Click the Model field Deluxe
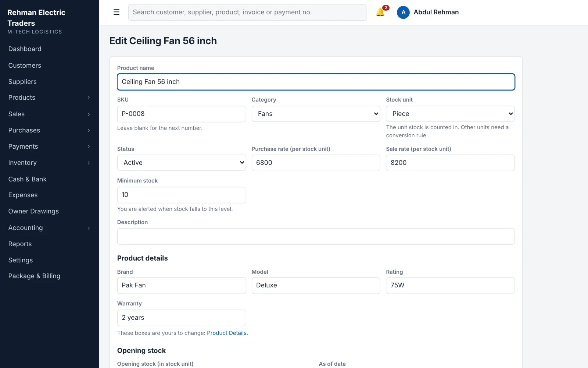The width and height of the screenshot is (588, 368). 316,286
